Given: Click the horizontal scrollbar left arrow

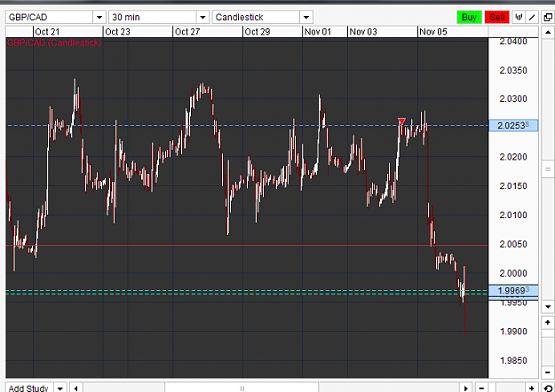Looking at the screenshot, I should click(76, 388).
